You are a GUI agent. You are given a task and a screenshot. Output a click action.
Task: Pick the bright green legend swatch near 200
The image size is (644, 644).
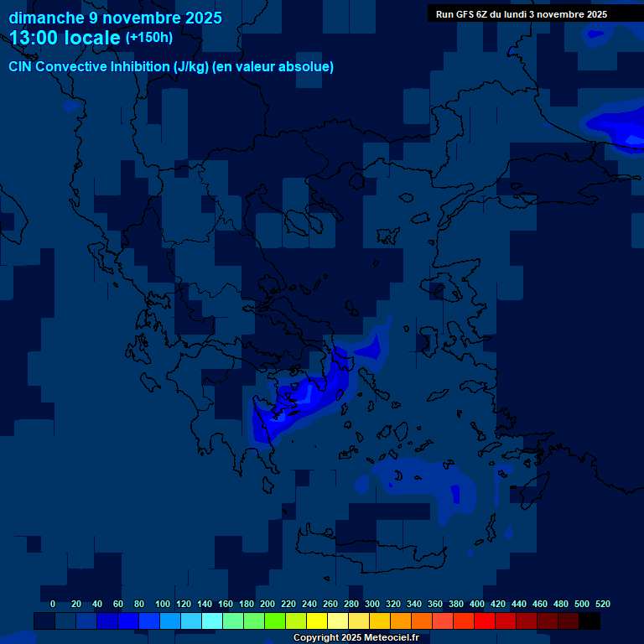click(x=275, y=621)
